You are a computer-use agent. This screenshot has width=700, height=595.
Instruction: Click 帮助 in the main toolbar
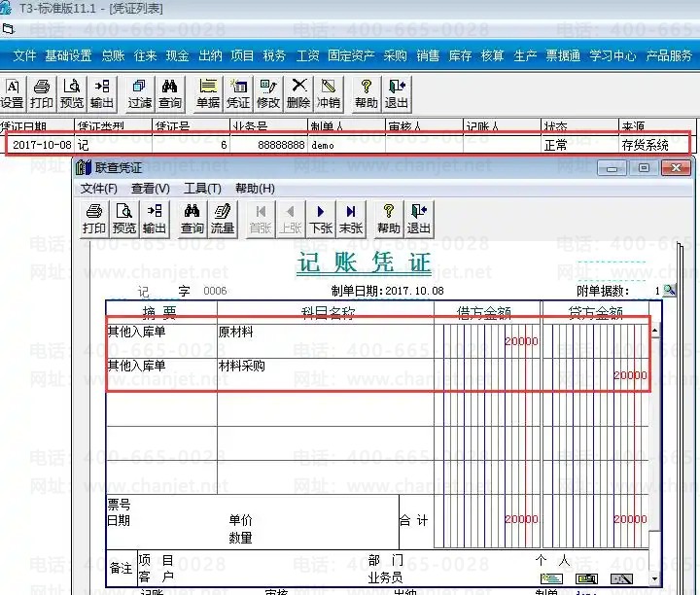click(367, 94)
